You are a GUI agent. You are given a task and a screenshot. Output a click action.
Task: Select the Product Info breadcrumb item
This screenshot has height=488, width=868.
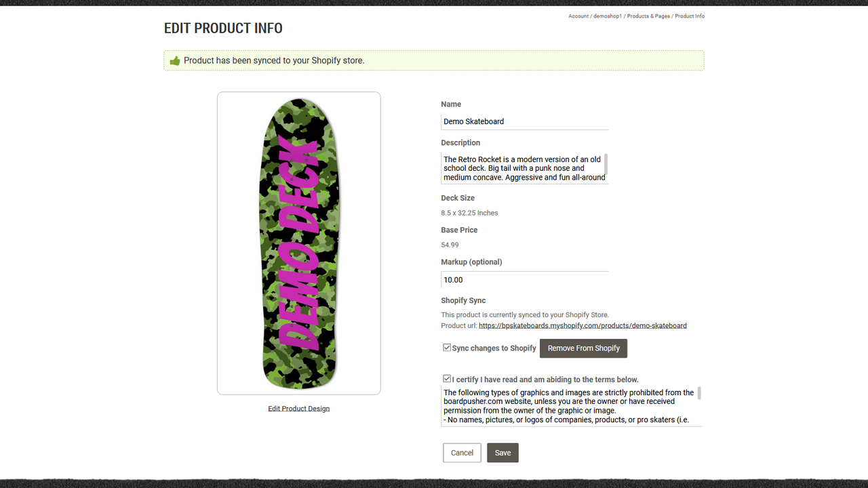pos(690,16)
